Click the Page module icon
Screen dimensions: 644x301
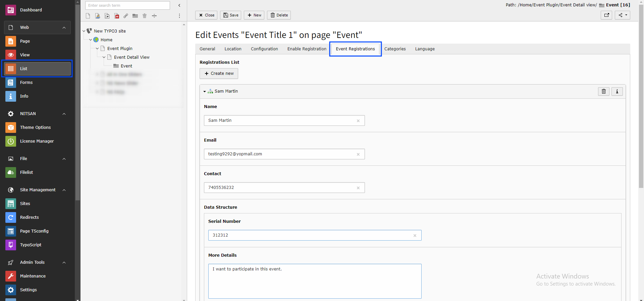coord(11,41)
